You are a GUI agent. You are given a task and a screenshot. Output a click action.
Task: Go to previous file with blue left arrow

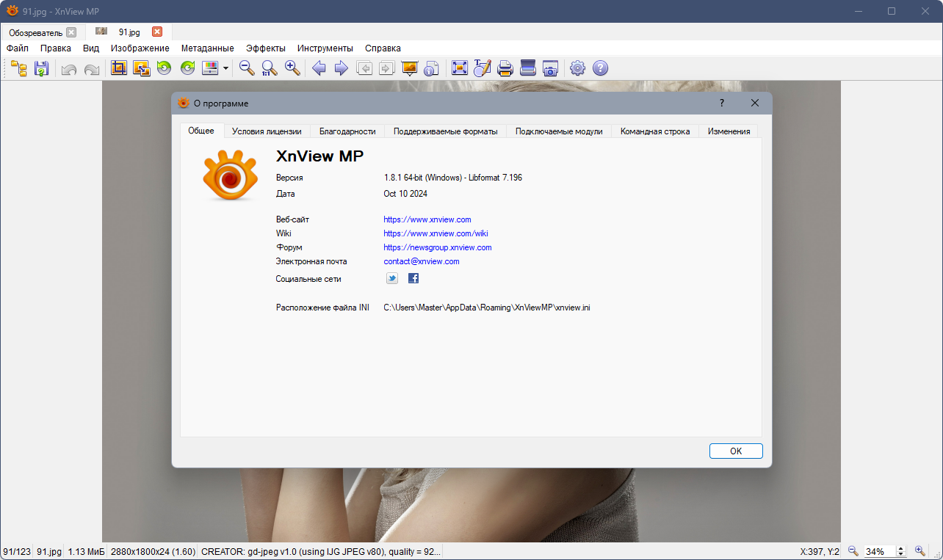pyautogui.click(x=319, y=68)
